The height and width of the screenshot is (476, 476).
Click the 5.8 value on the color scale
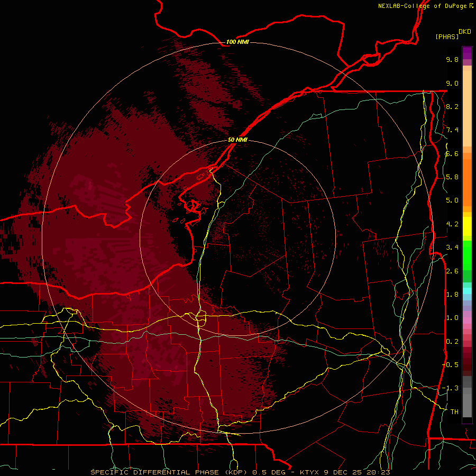click(452, 177)
